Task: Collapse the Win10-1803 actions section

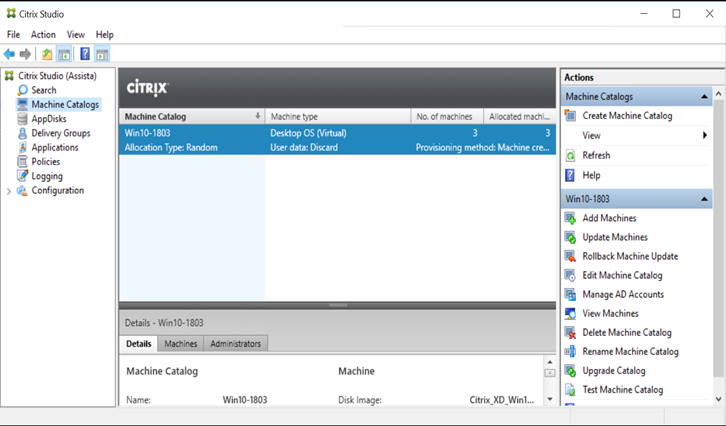Action: point(704,199)
